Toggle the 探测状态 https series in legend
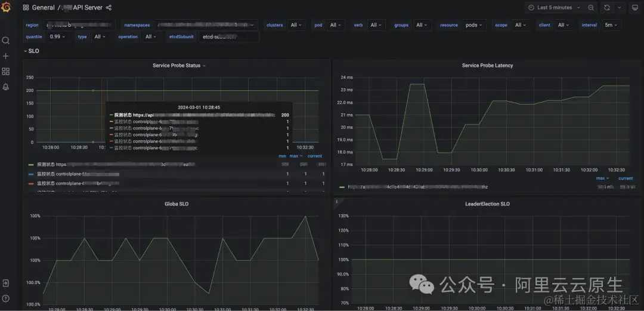 [x=116, y=164]
